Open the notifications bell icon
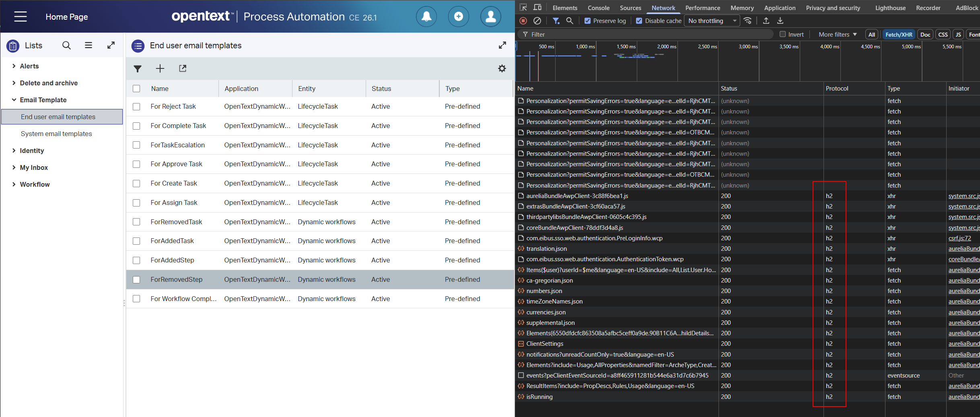The width and height of the screenshot is (980, 417). click(x=426, y=17)
